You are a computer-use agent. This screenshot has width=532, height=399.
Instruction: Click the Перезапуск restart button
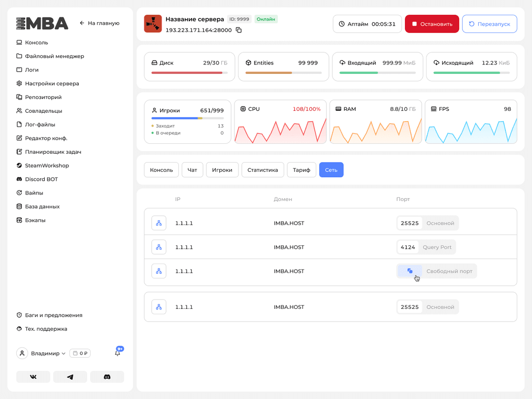[x=489, y=24]
